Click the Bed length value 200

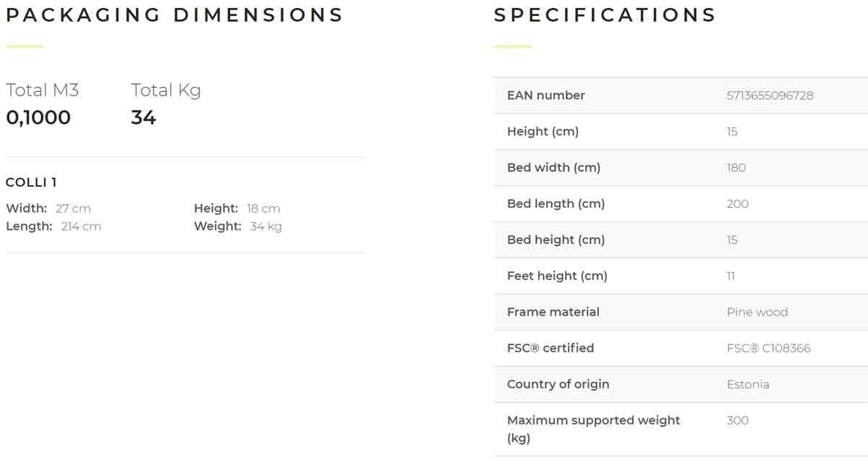coord(737,204)
